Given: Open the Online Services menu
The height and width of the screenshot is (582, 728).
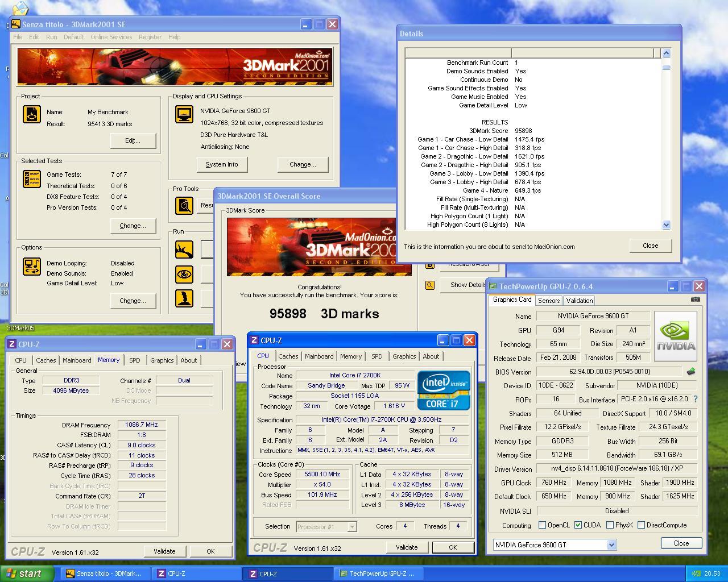Looking at the screenshot, I should [111, 37].
